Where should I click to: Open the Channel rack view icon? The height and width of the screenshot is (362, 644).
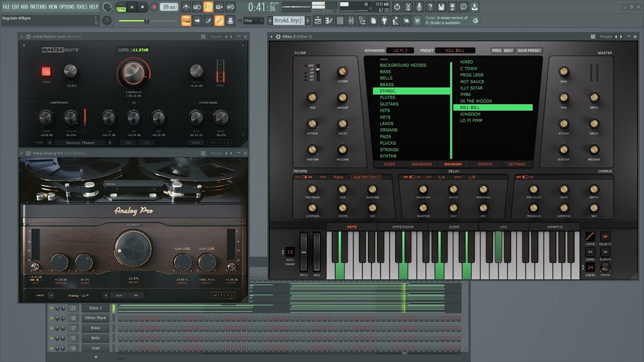coord(340,21)
